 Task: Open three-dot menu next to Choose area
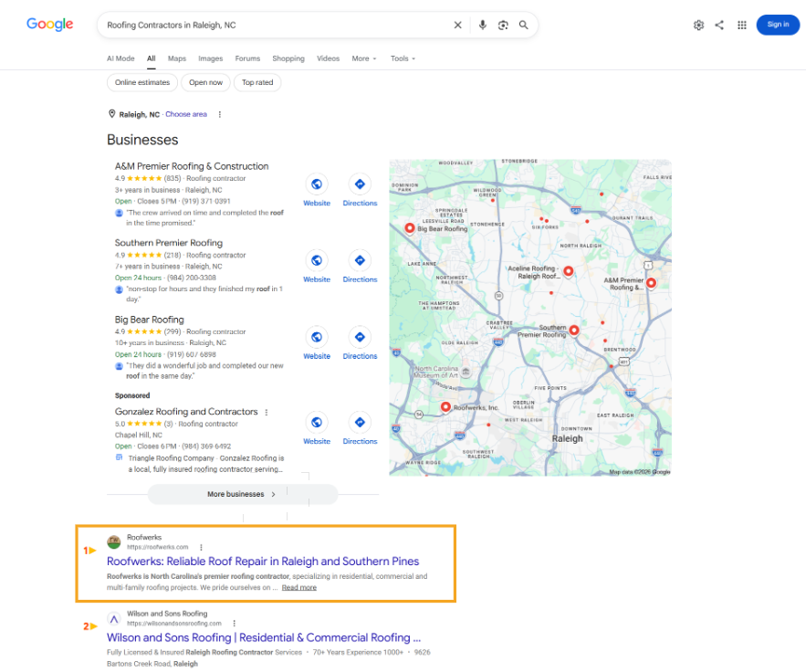click(219, 114)
